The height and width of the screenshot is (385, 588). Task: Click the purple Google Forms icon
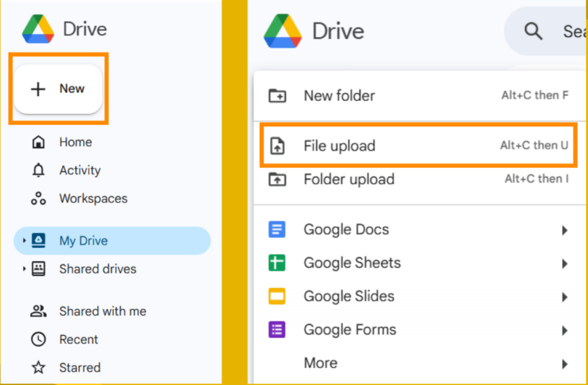point(277,330)
